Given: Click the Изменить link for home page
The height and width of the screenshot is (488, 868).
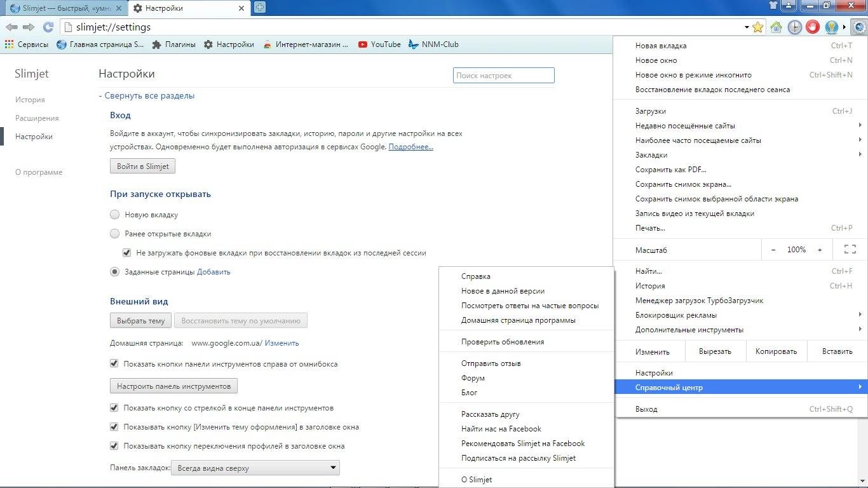Looking at the screenshot, I should tap(281, 343).
